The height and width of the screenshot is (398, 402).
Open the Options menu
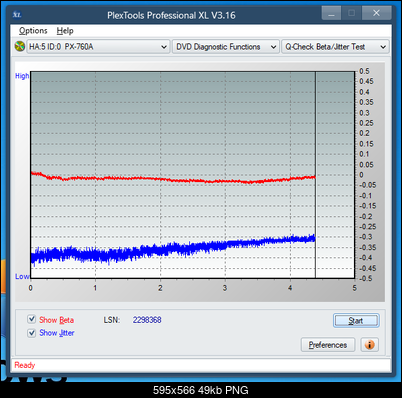click(33, 31)
